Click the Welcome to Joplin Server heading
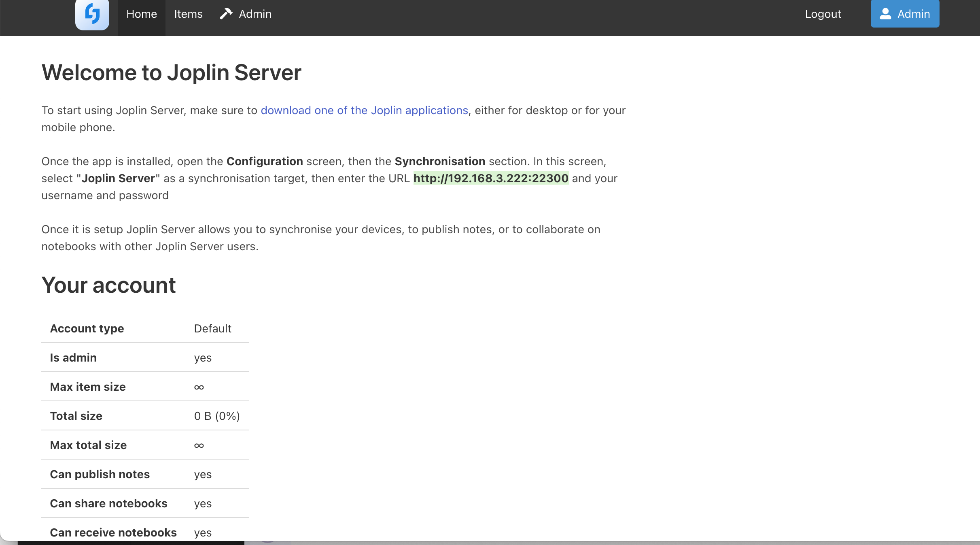Viewport: 980px width, 545px height. tap(172, 72)
